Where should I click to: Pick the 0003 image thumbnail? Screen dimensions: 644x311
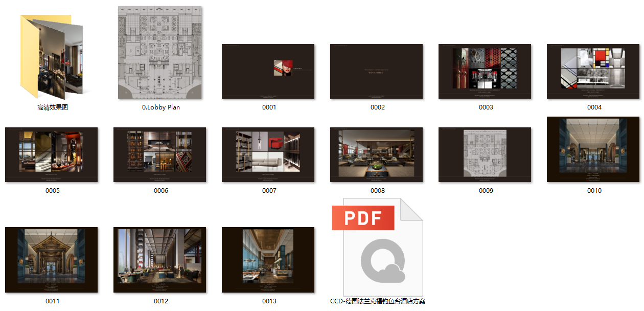pos(486,71)
